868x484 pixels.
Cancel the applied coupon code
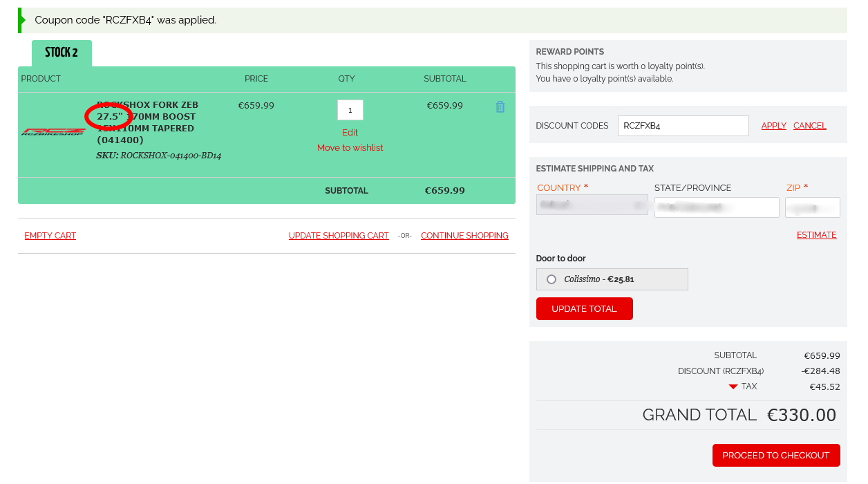809,126
